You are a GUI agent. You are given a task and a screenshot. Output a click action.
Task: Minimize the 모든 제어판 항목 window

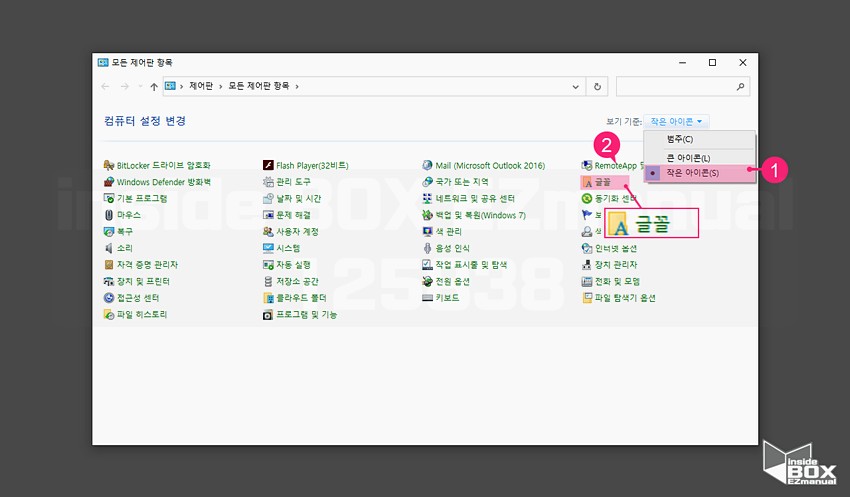pyautogui.click(x=683, y=63)
